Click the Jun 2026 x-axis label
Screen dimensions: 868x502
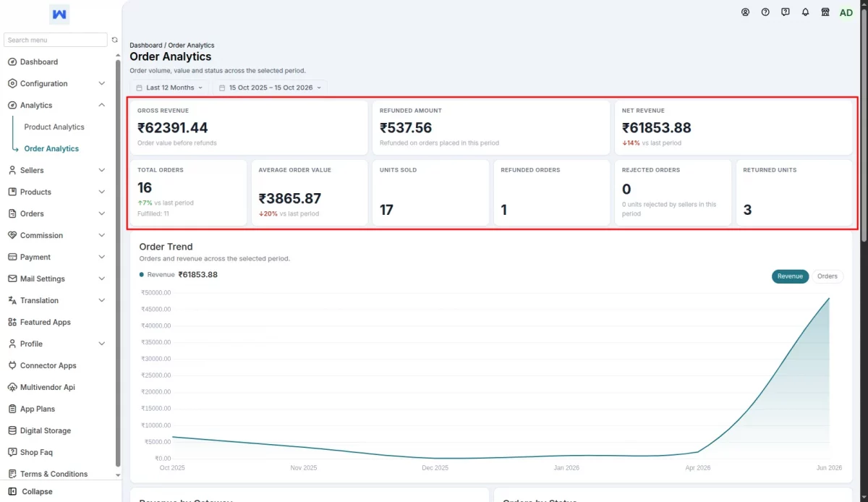coord(829,468)
